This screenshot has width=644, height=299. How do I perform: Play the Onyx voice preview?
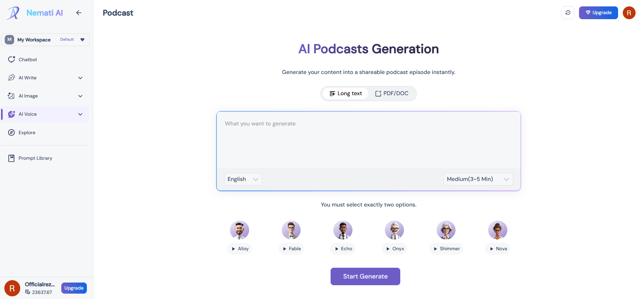point(395,249)
